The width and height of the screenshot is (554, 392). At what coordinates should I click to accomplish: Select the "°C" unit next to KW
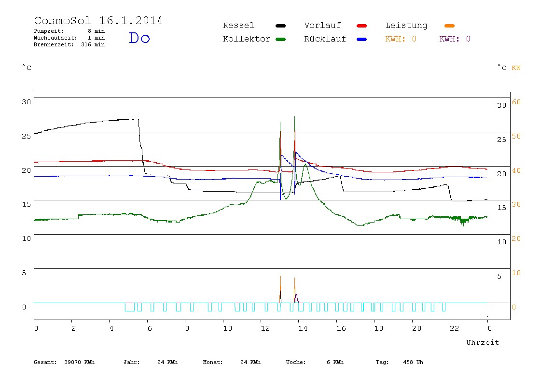coord(502,68)
